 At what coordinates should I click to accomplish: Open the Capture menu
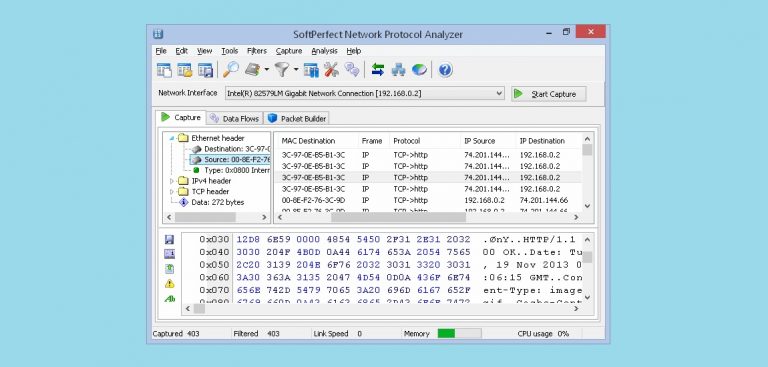(288, 51)
